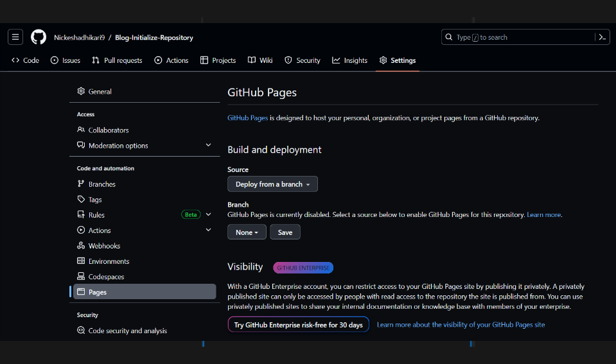This screenshot has height=364, width=616.
Task: Click Try GitHub Enterprise risk-free button
Action: coord(298,325)
